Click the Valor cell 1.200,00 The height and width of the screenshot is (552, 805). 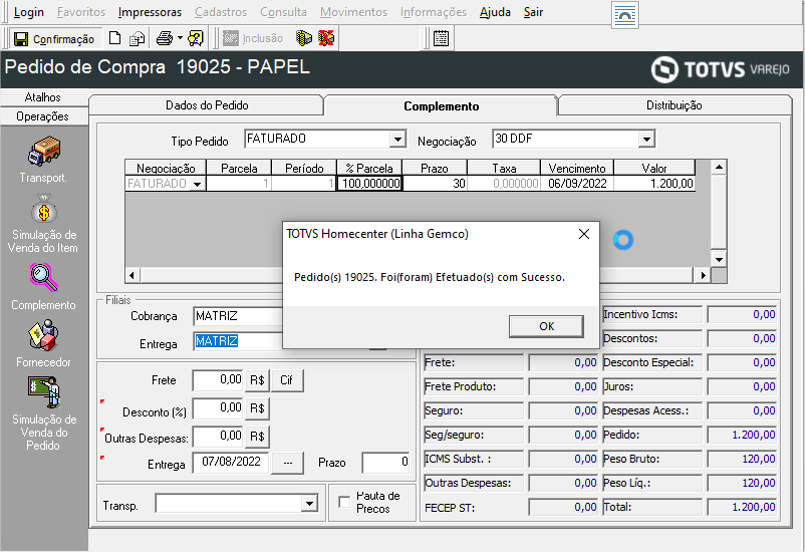click(655, 184)
